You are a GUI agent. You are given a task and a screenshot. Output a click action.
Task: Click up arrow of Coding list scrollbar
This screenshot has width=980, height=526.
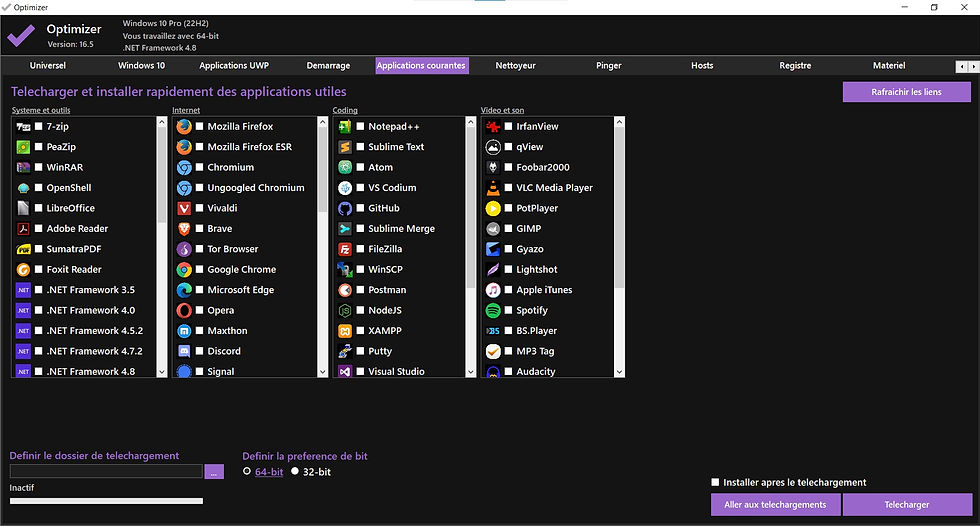471,122
